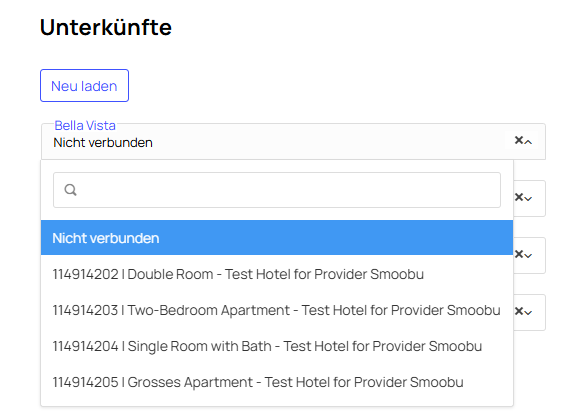The width and height of the screenshot is (586, 414).
Task: Expand first dropdown below Bella Vista via chevron
Action: 528,198
